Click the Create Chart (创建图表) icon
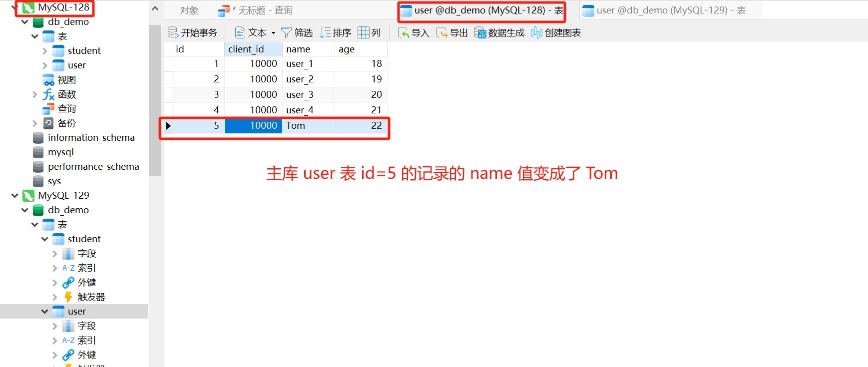The height and width of the screenshot is (367, 868). [536, 32]
